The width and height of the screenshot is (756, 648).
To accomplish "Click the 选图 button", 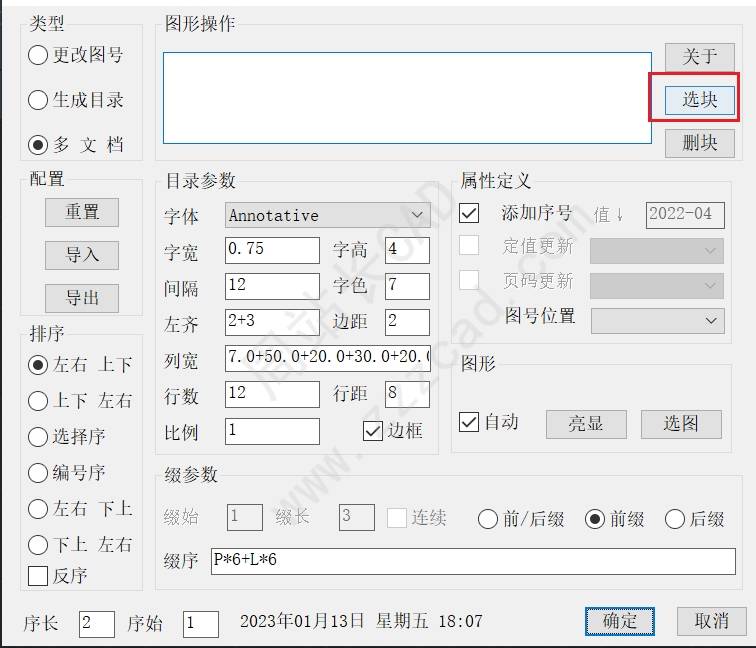I will [680, 423].
